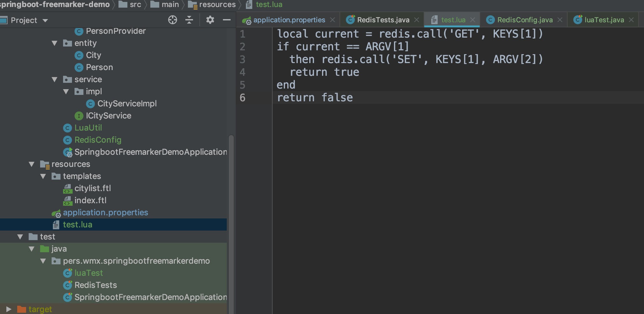This screenshot has height=314, width=644.
Task: Switch to the RedisTests.java tab
Action: pyautogui.click(x=383, y=20)
